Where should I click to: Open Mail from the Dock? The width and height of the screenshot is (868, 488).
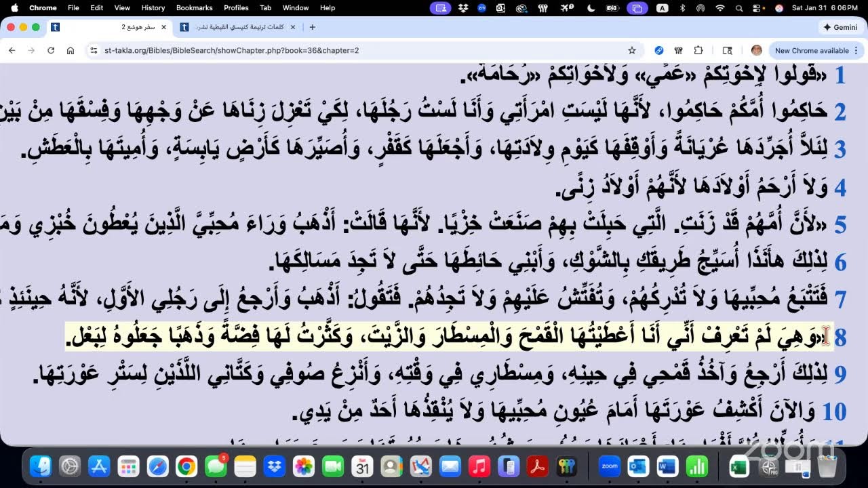click(450, 466)
